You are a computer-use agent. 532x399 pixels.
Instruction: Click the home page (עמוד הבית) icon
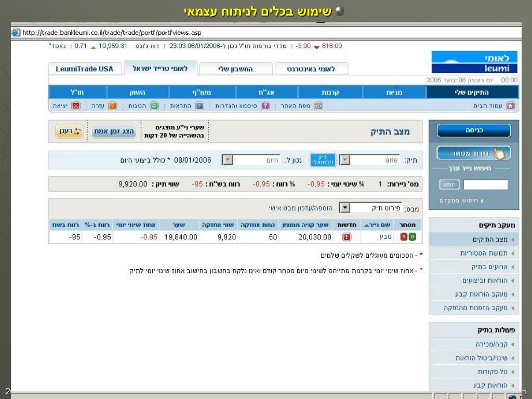pyautogui.click(x=510, y=106)
